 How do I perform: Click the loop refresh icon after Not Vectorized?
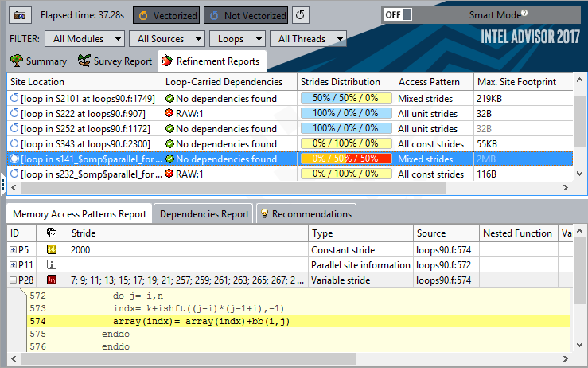coord(301,15)
